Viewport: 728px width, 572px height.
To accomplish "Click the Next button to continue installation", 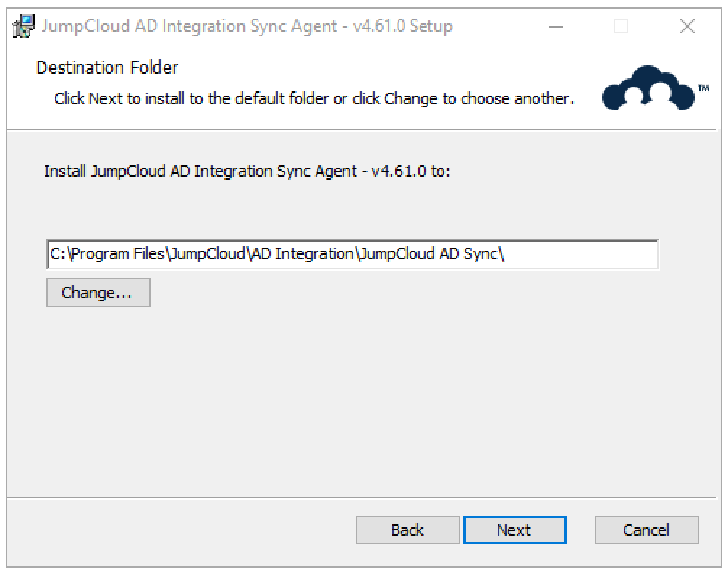I will coord(515,530).
